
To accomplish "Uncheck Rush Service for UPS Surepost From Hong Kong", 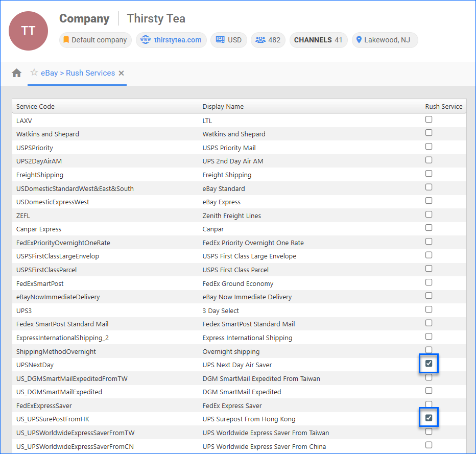I will point(429,418).
